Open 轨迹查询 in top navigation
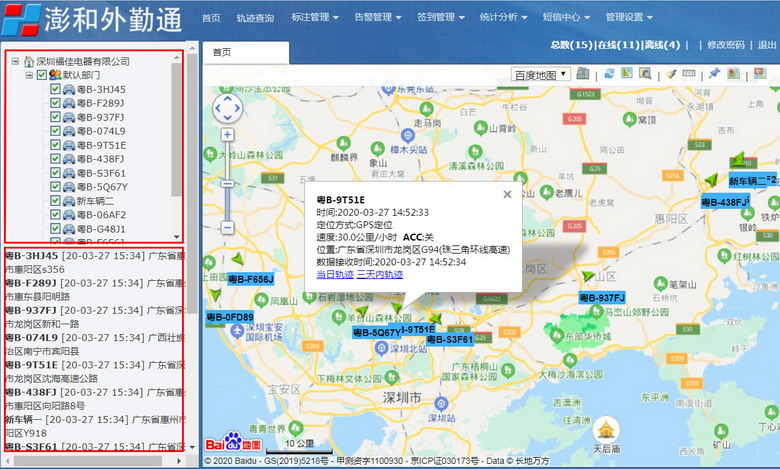The height and width of the screenshot is (469, 780). pos(255,18)
